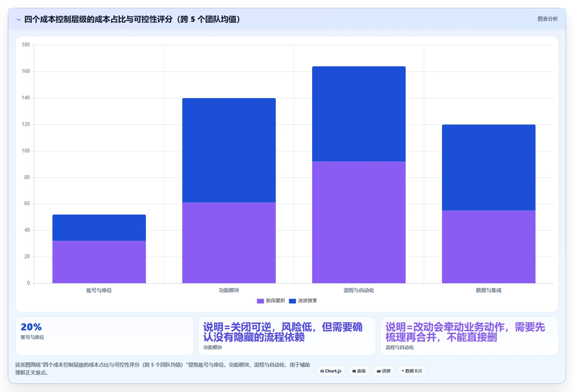Click the 改进效果 legend label

pos(307,301)
